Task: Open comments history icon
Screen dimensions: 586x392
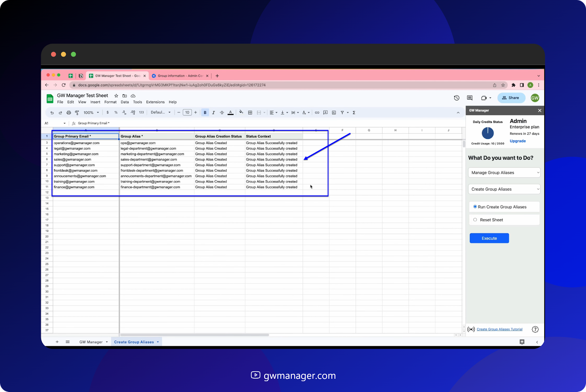Action: tap(470, 98)
